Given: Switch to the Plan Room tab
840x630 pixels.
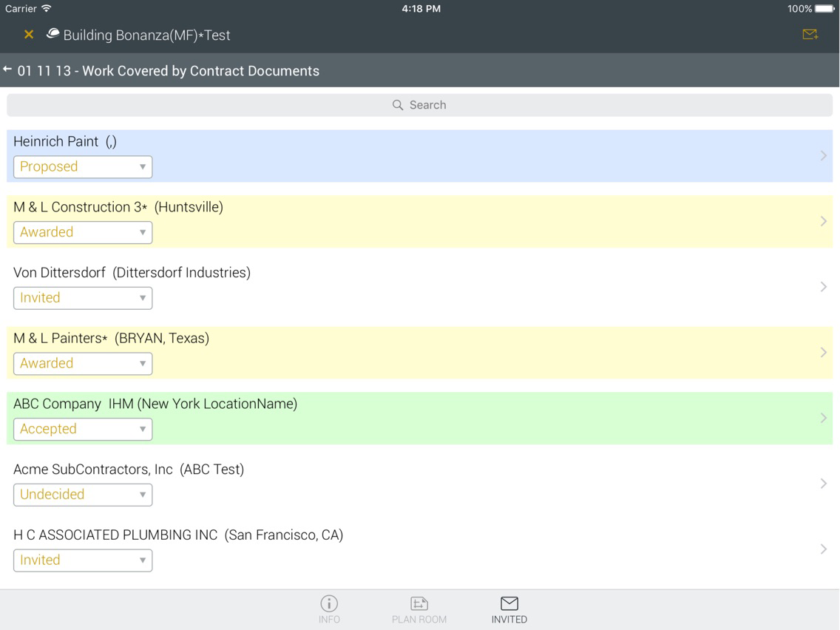Looking at the screenshot, I should pos(419,610).
